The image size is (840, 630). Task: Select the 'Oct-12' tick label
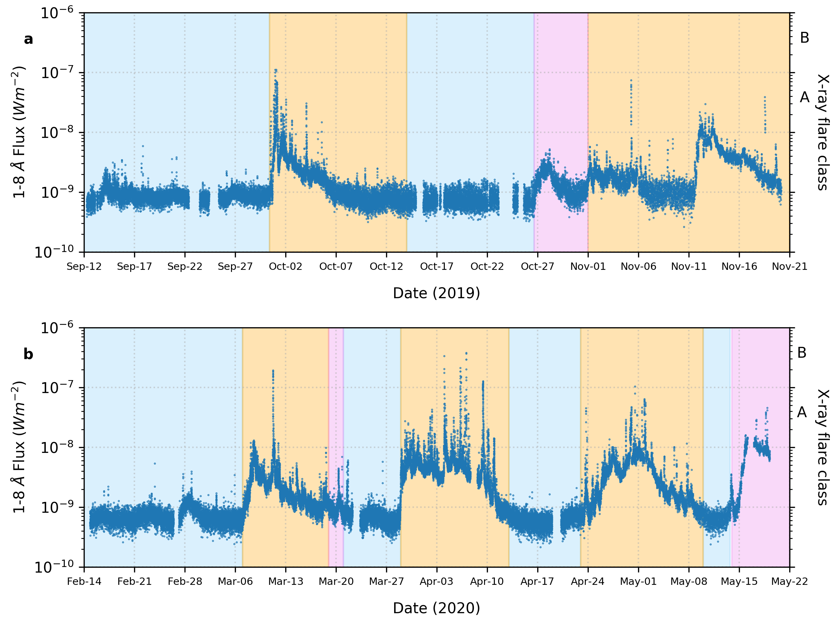(x=386, y=267)
